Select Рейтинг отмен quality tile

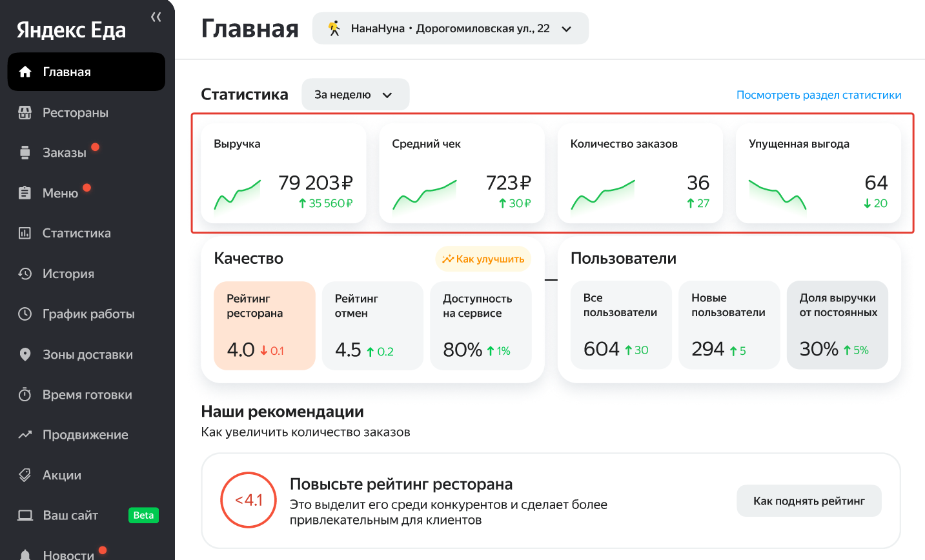tap(372, 325)
